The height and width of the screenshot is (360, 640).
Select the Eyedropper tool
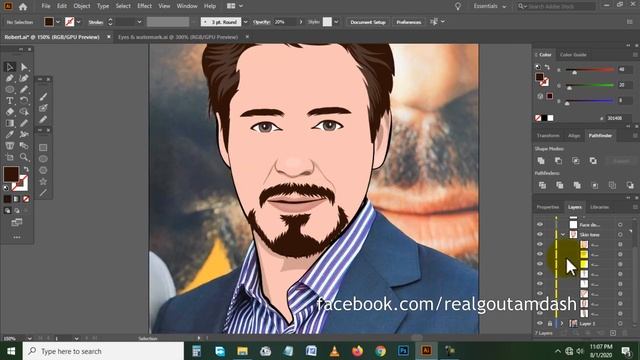(10, 134)
